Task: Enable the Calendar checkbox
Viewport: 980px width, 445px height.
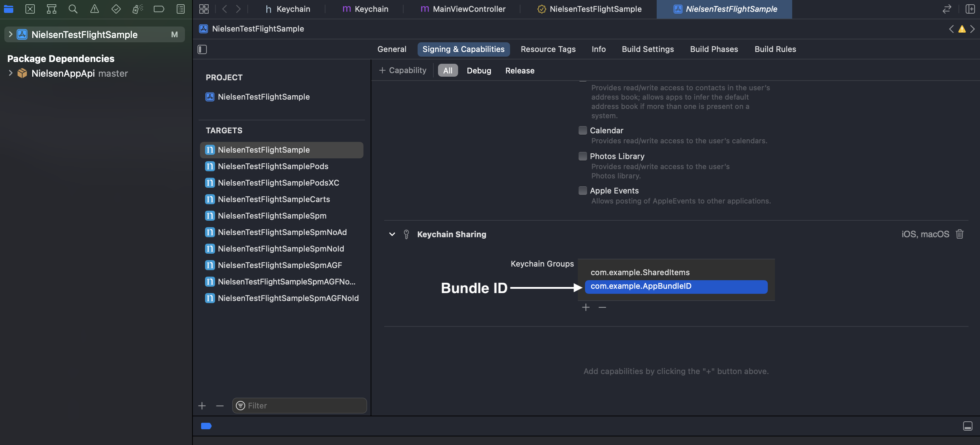Action: [582, 130]
